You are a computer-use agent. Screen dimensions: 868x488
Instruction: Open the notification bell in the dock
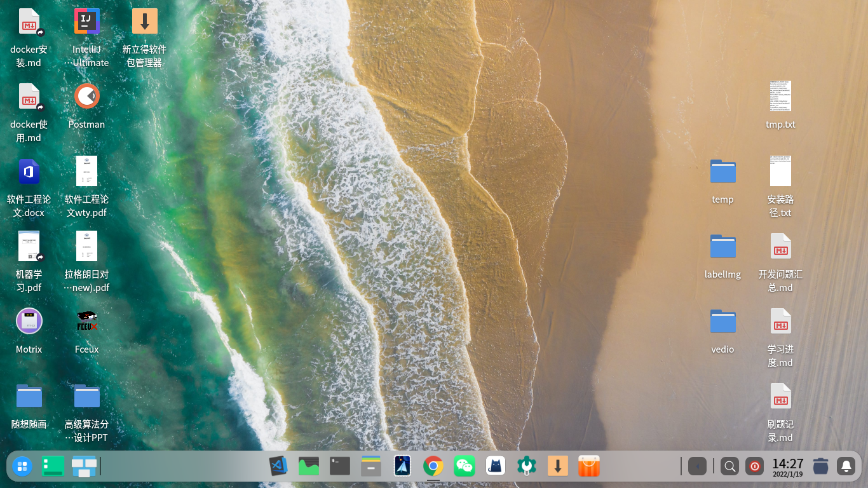(846, 466)
